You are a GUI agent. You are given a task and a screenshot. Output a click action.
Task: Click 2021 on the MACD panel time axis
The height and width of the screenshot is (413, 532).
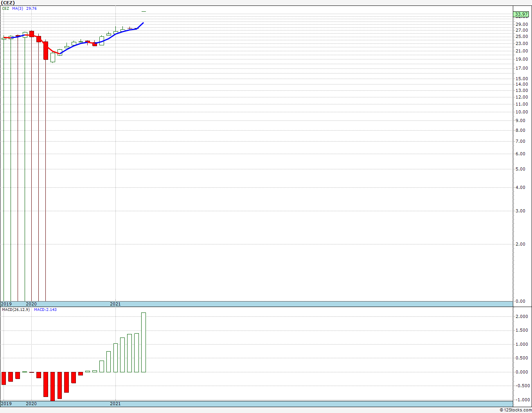(x=115, y=404)
